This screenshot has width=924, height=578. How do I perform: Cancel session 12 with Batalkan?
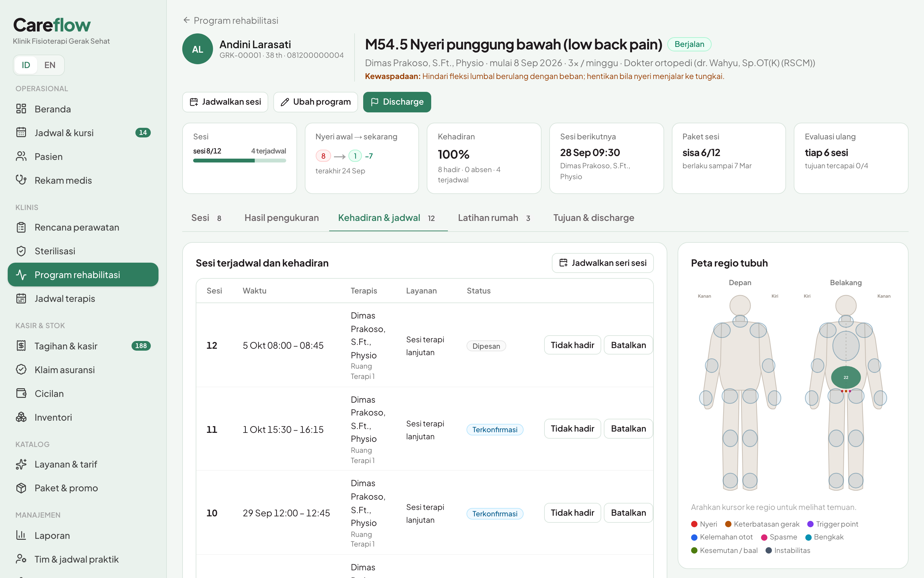pos(629,345)
